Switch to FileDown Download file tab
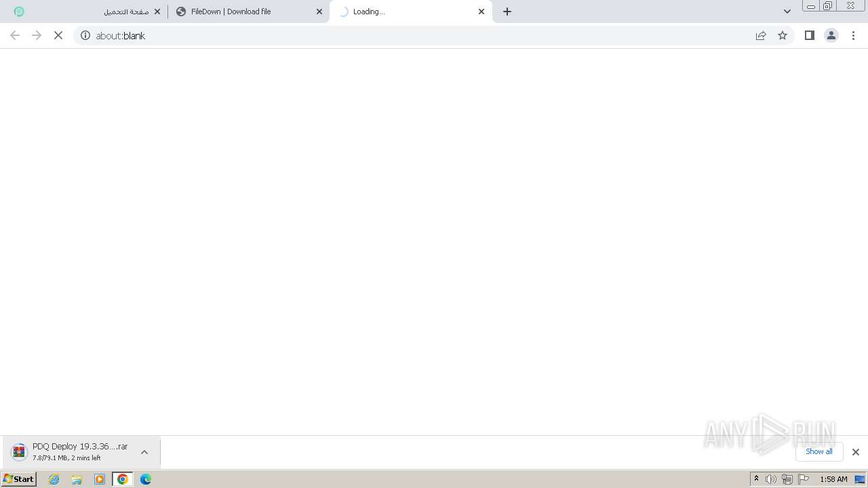The image size is (868, 488). click(x=248, y=12)
